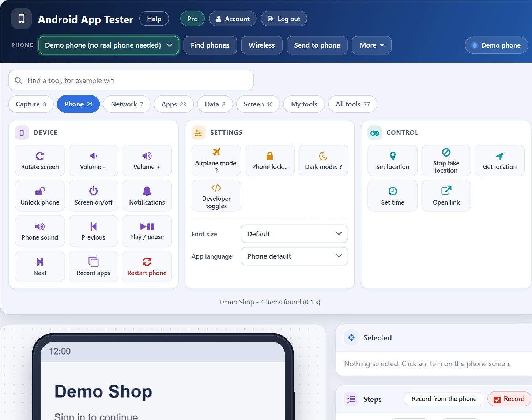532x420 pixels.
Task: Toggle Airplane mode setting
Action: pyautogui.click(x=216, y=161)
